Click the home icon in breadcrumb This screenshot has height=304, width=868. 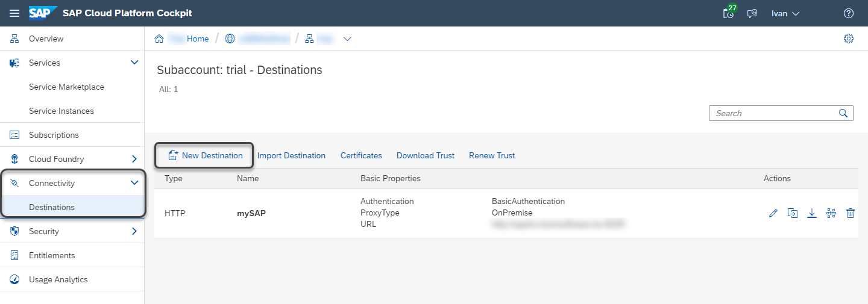pos(160,39)
